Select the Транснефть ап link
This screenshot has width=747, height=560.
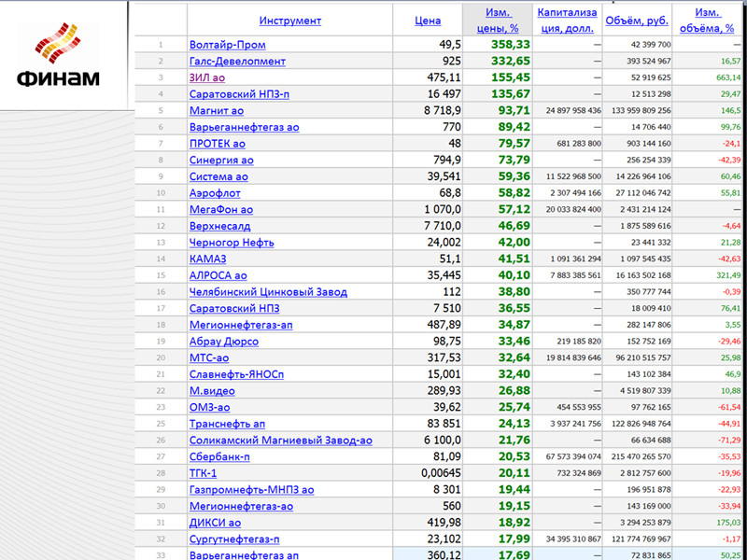pos(227,424)
